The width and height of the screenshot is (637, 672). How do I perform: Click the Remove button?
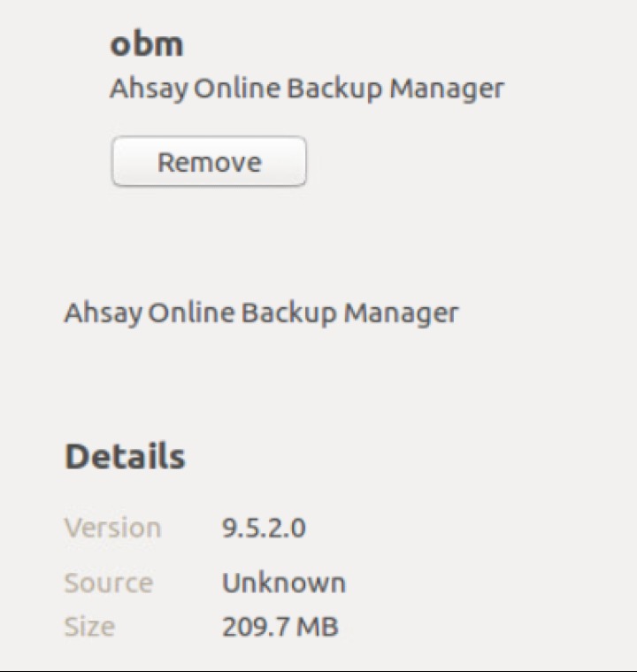[x=209, y=162]
